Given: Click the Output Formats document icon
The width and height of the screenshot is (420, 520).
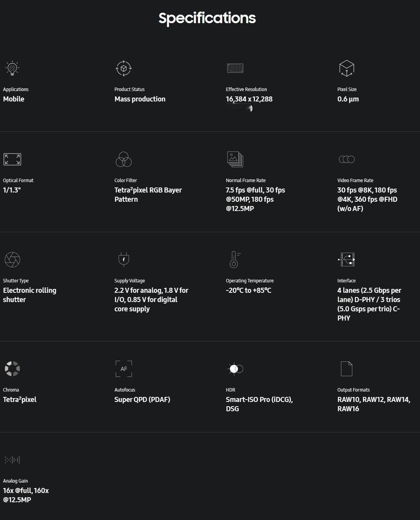Looking at the screenshot, I should (x=347, y=369).
